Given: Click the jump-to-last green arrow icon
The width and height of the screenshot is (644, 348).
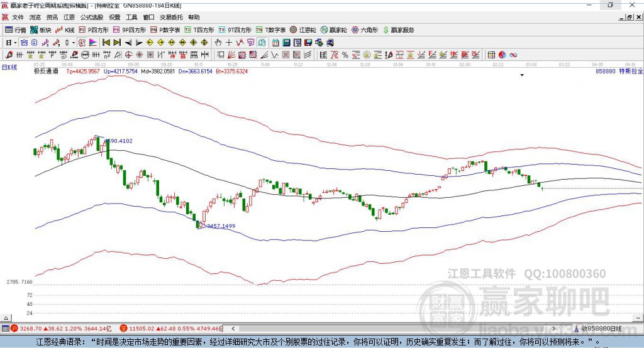Looking at the screenshot, I should (x=117, y=43).
